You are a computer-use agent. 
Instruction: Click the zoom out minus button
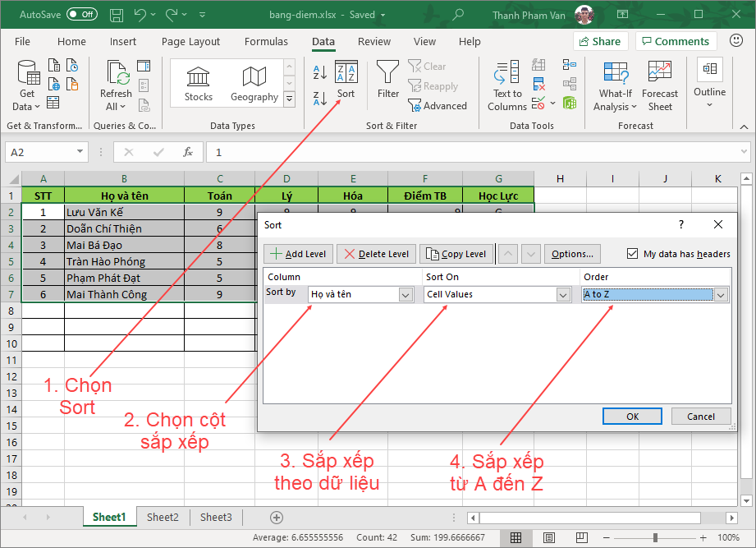(x=607, y=537)
